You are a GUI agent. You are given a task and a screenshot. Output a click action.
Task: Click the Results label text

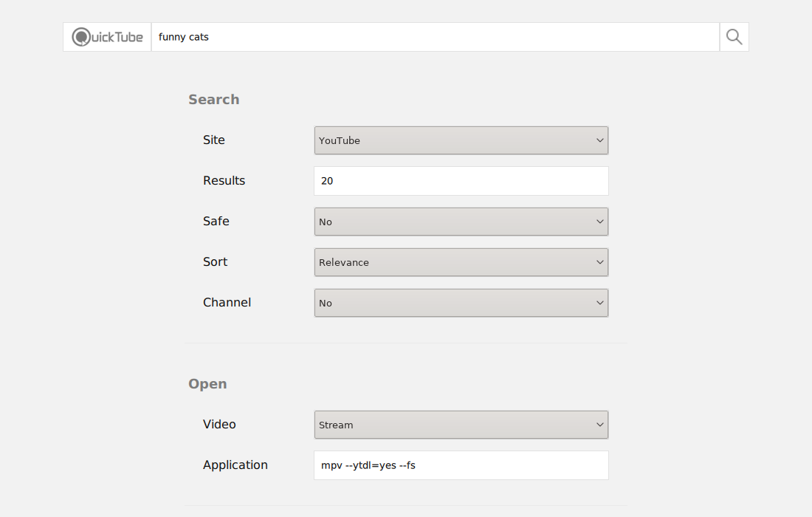tap(224, 181)
